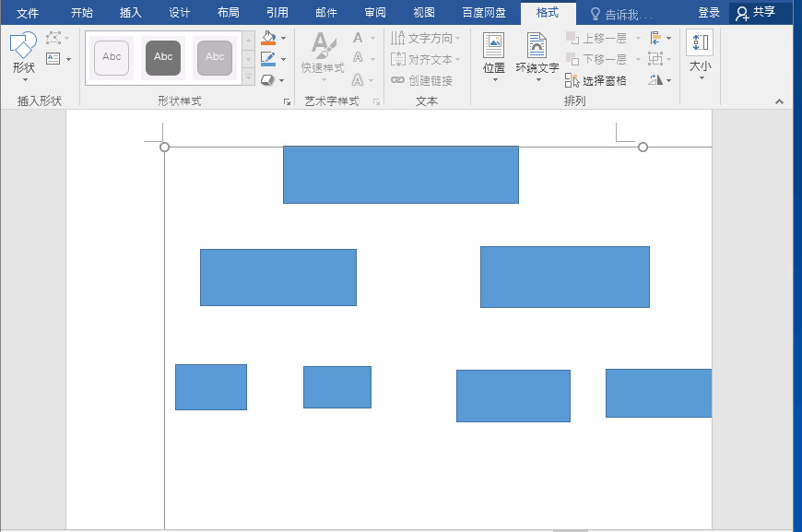The image size is (802, 532).
Task: Click the shape styles gallery up arrow
Action: pos(249,41)
